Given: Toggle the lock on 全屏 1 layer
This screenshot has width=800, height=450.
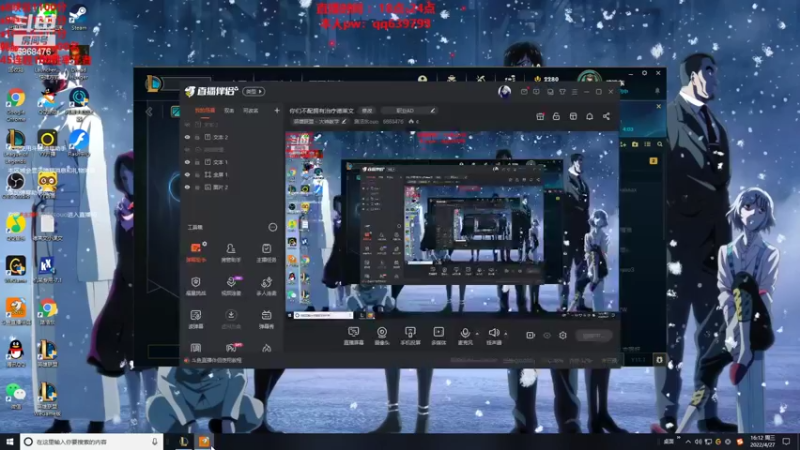Looking at the screenshot, I should click(x=197, y=174).
